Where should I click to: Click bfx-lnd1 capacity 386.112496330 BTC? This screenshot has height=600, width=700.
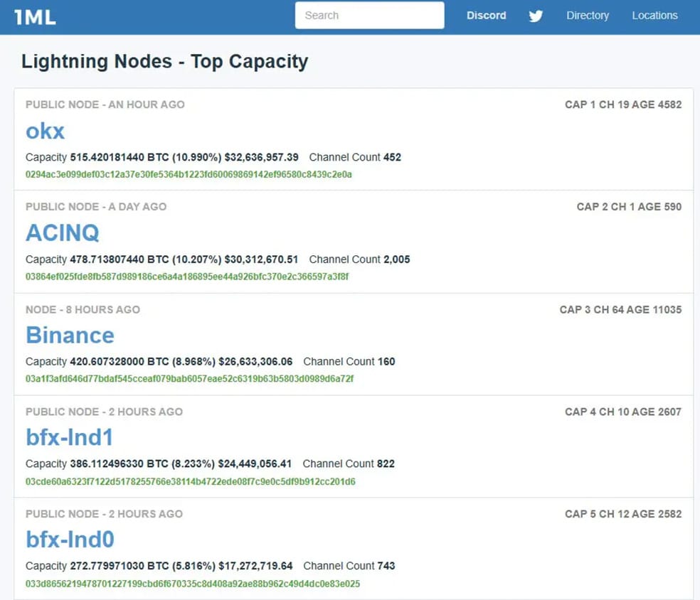(x=120, y=464)
